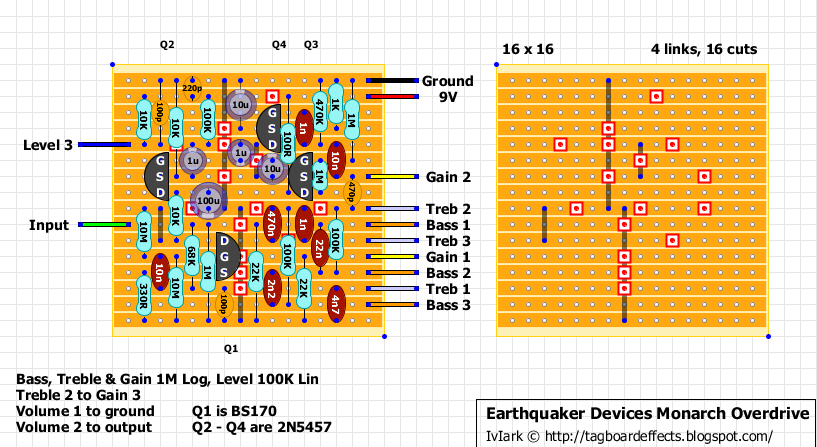Click the 4 links, 16 cuts text
Screen dimensions: 817x447
[704, 49]
